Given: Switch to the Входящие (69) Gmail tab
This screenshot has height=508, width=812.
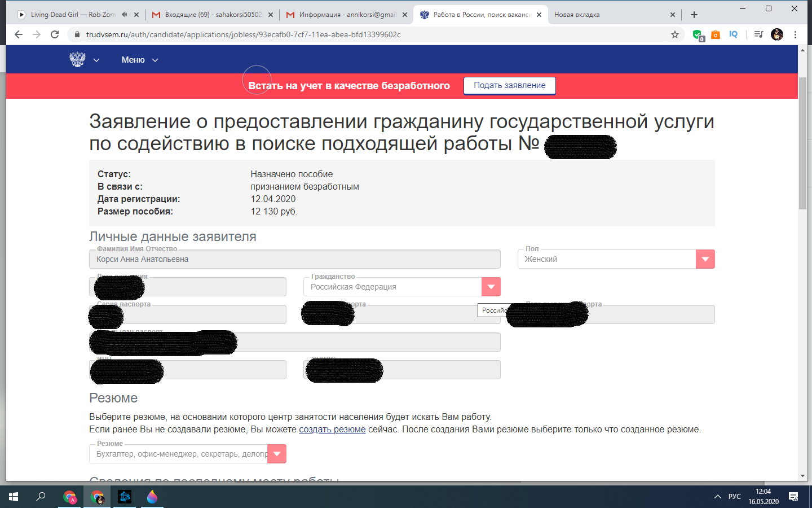Looking at the screenshot, I should [213, 15].
